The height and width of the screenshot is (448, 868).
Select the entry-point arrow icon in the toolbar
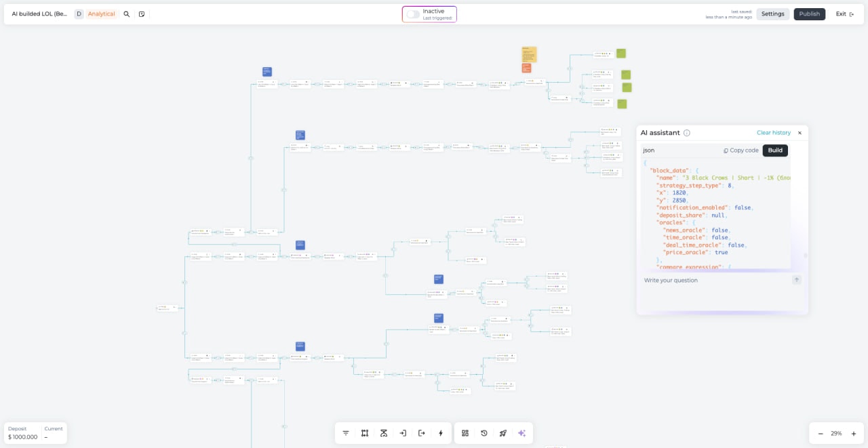point(403,432)
